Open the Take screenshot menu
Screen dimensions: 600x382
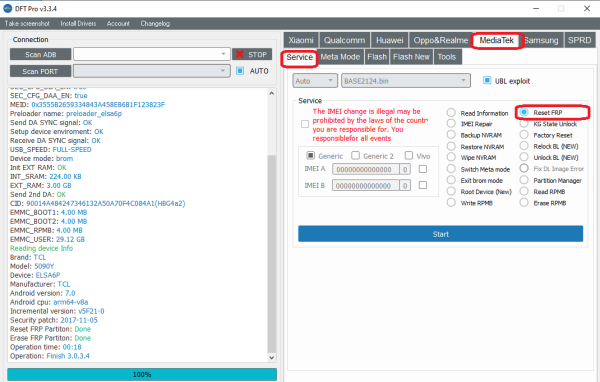point(27,23)
